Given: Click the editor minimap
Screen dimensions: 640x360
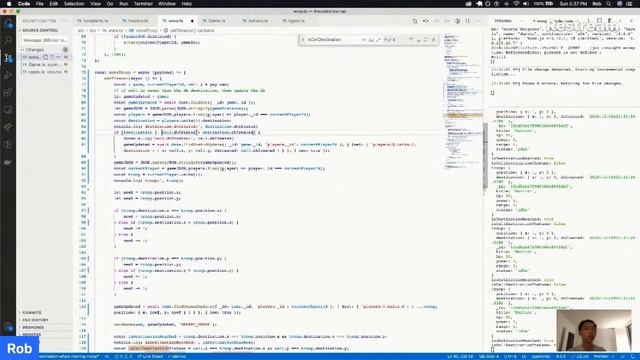Looking at the screenshot, I should (x=462, y=102).
